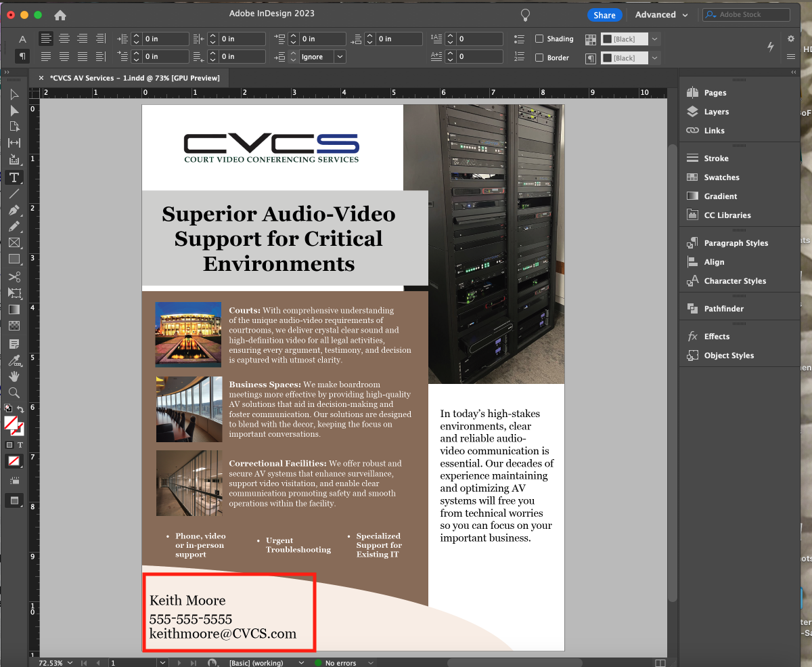Select the Type tool
The height and width of the screenshot is (667, 812).
pyautogui.click(x=14, y=177)
